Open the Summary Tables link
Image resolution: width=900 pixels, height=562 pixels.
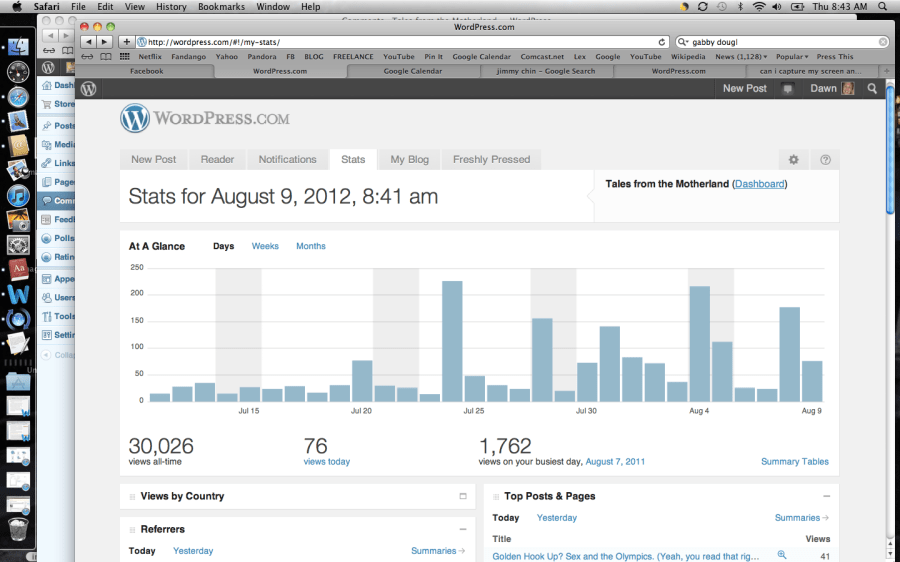(x=794, y=462)
